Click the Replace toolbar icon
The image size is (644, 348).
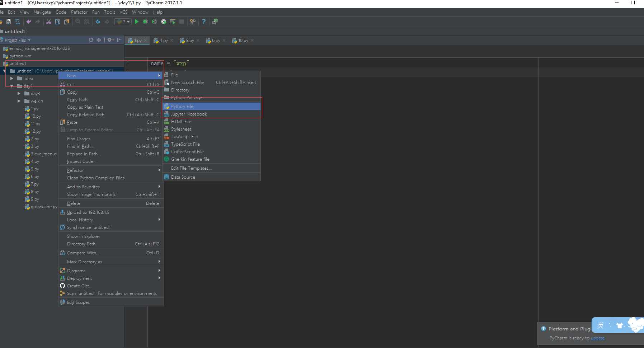tap(87, 22)
